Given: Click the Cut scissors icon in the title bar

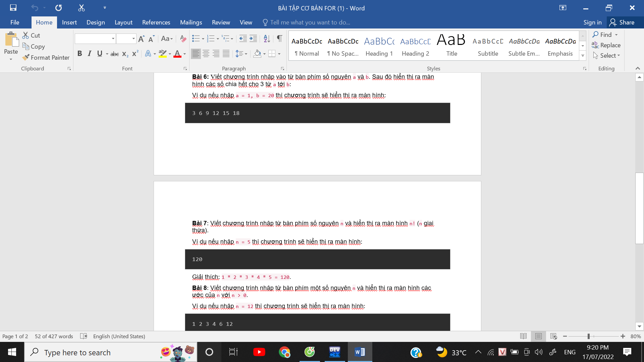Looking at the screenshot, I should pos(82,8).
